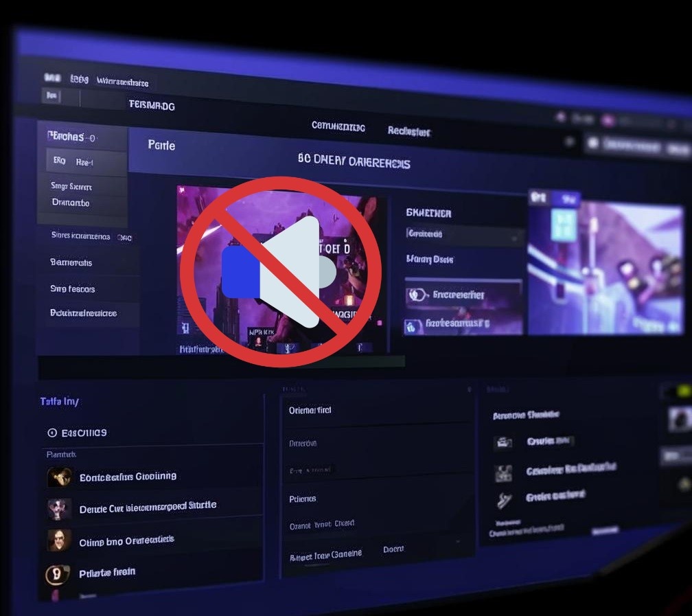
Task: Click the green indicator at the far right edge
Action: [683, 390]
